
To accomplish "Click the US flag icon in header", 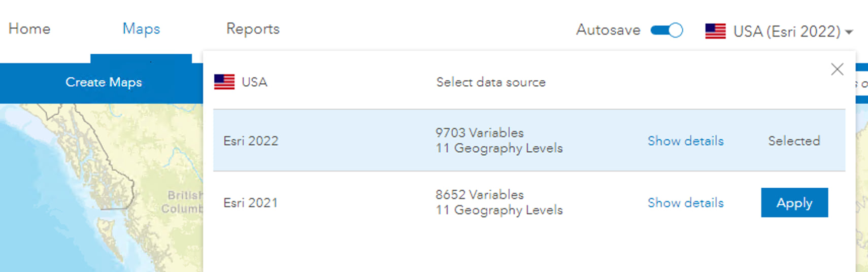I will [715, 31].
